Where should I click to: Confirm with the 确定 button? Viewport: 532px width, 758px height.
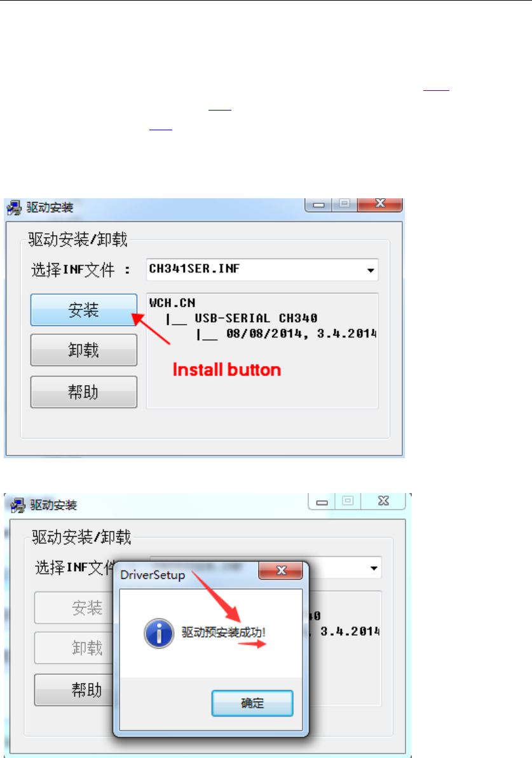252,703
